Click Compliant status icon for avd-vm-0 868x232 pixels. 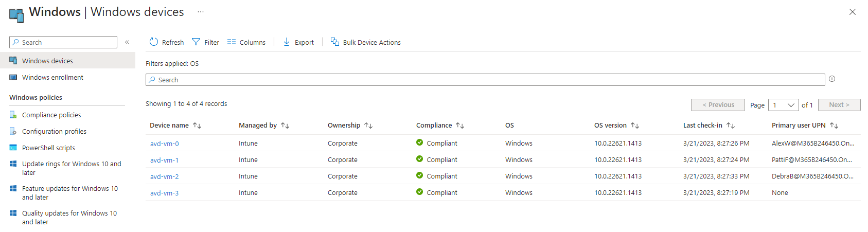point(420,142)
